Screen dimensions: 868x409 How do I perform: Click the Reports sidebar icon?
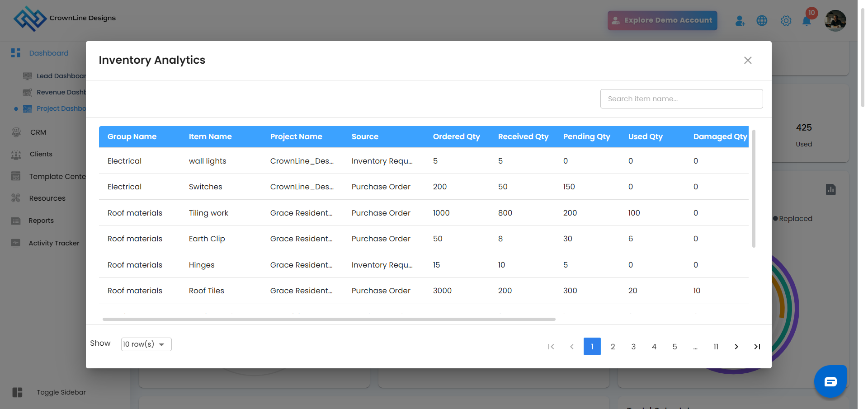[x=16, y=221]
